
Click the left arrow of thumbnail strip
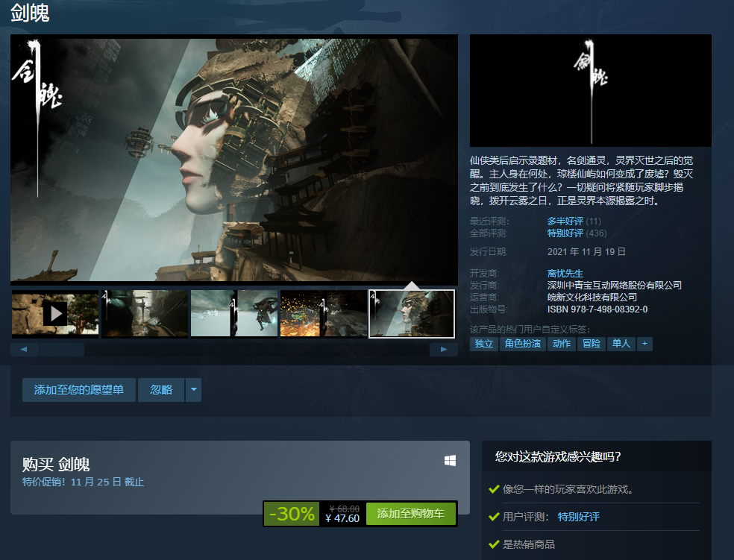[x=24, y=350]
